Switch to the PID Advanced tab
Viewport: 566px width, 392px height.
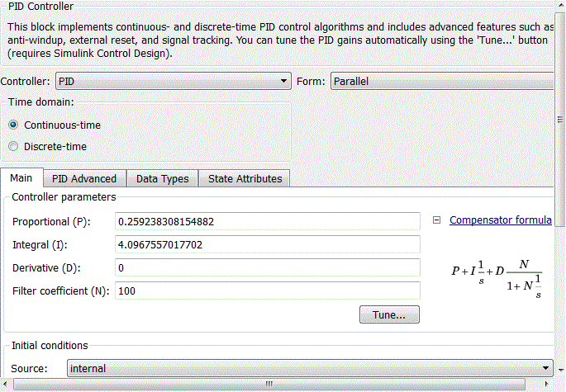pyautogui.click(x=84, y=178)
